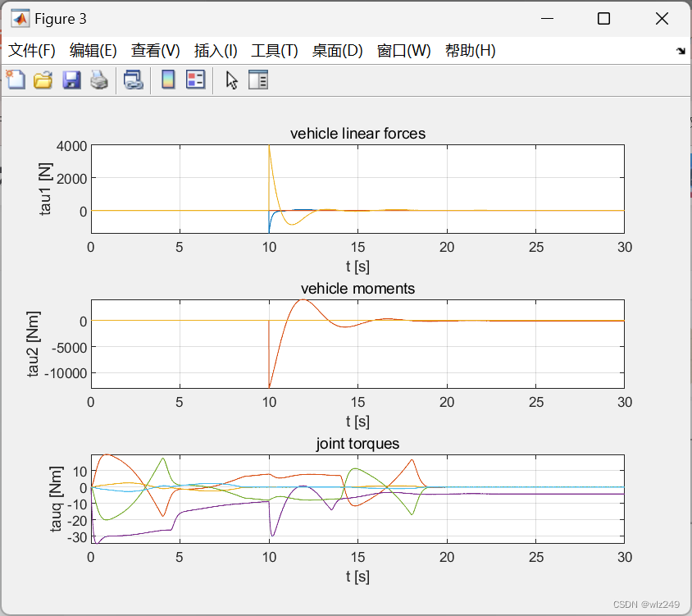Insert a colorbar using the toolbar icon
This screenshot has height=616, width=692.
tap(168, 80)
